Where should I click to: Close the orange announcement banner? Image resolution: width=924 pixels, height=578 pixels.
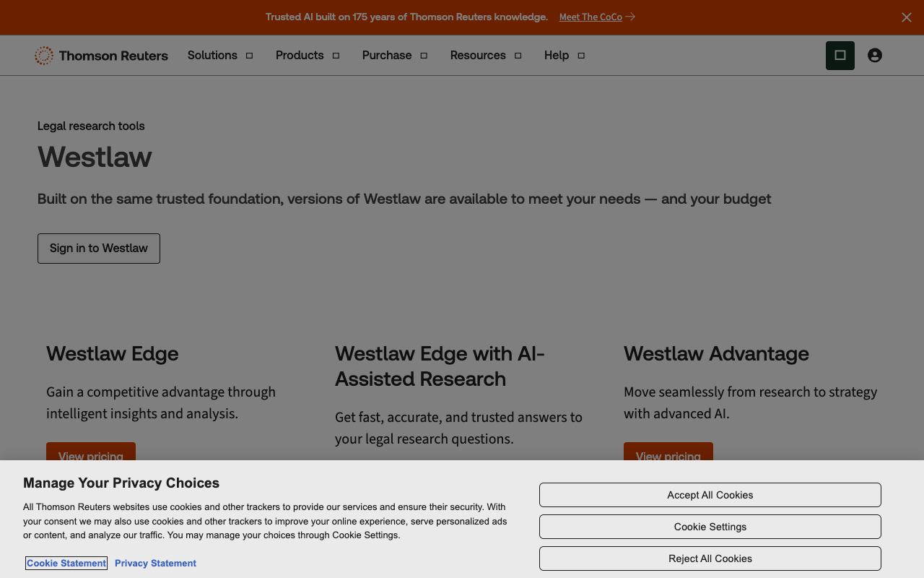coord(907,17)
